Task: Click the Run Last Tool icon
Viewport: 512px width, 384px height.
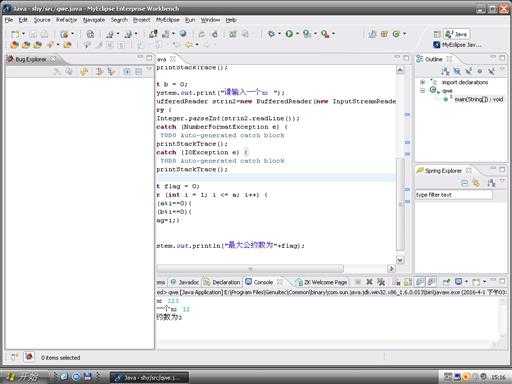Action: click(307, 34)
